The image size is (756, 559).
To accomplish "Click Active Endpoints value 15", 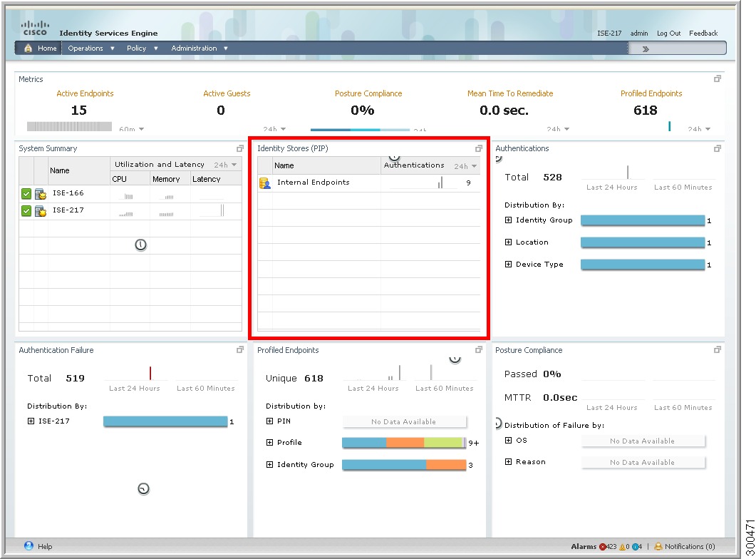I will tap(79, 111).
